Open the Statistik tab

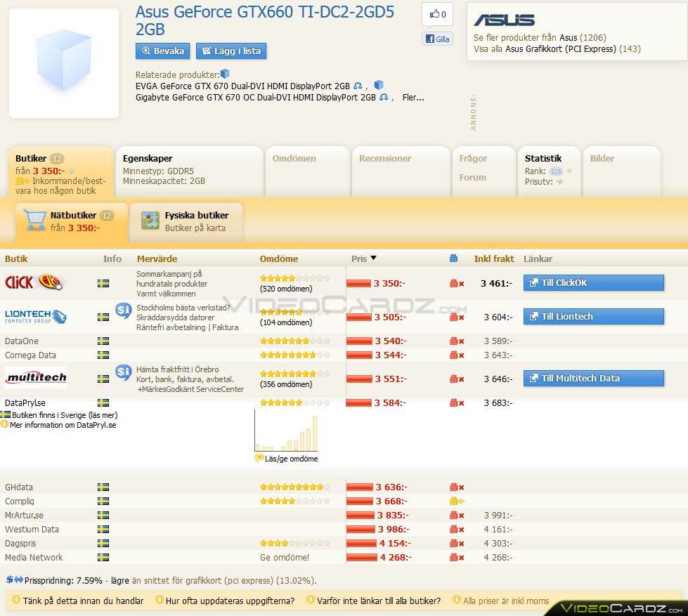[x=543, y=159]
